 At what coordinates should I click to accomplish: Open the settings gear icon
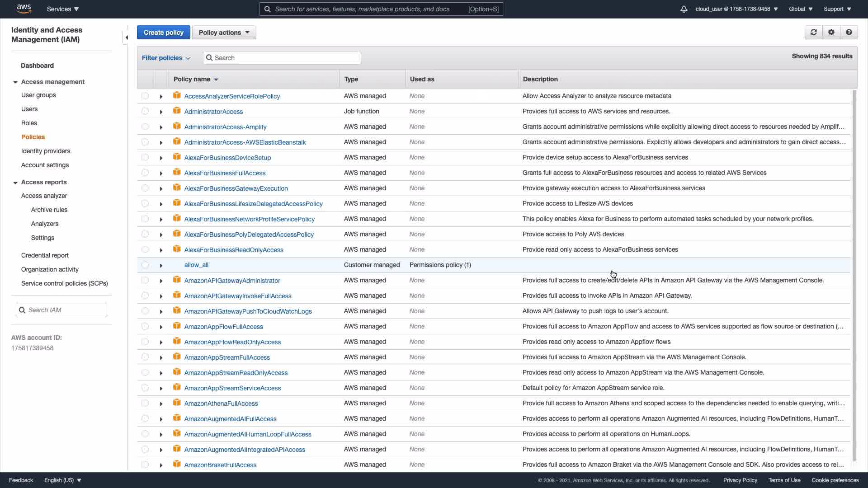tap(831, 32)
